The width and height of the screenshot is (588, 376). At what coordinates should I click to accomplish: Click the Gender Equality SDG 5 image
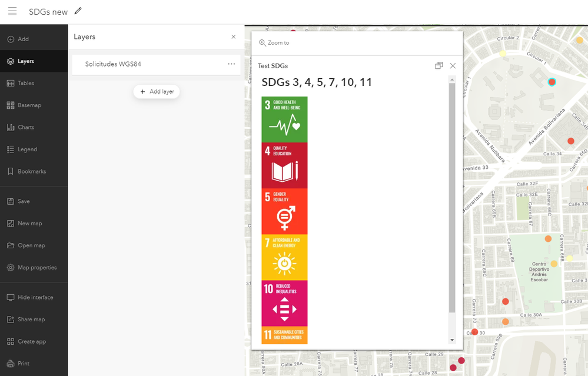284,211
